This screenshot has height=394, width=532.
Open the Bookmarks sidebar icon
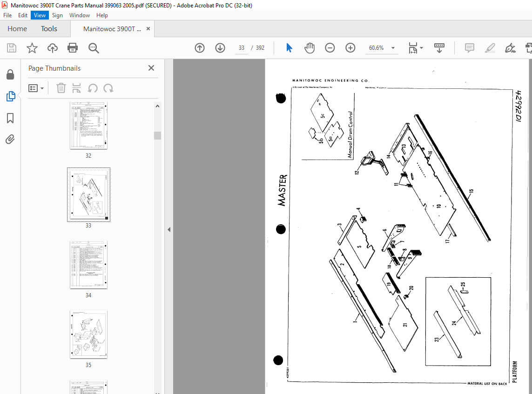click(10, 118)
